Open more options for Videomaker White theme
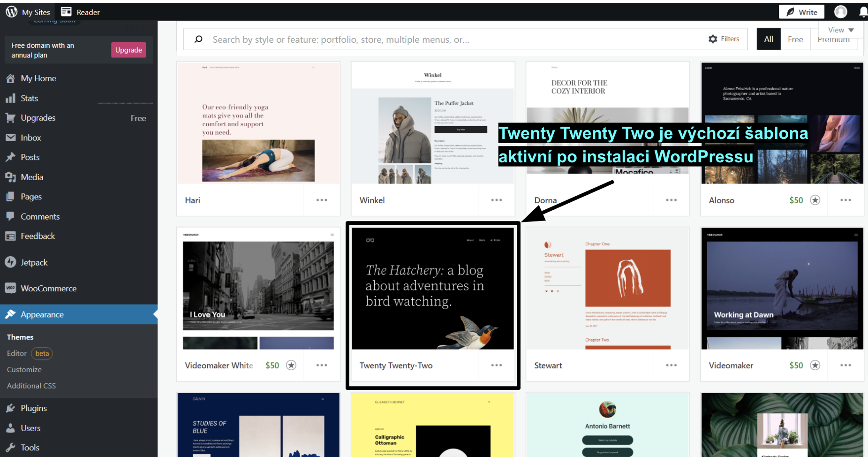This screenshot has width=868, height=457. coord(322,365)
